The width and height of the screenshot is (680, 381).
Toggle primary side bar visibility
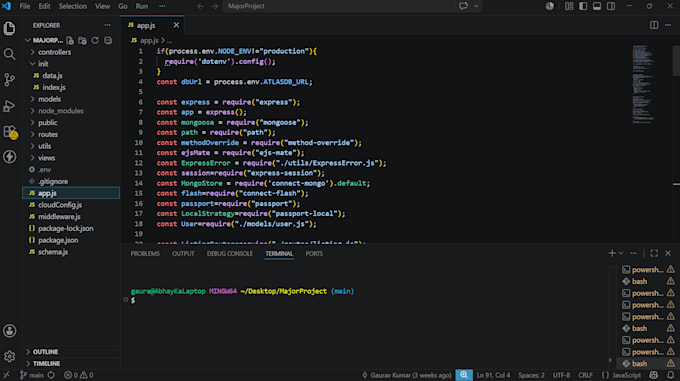[x=583, y=6]
